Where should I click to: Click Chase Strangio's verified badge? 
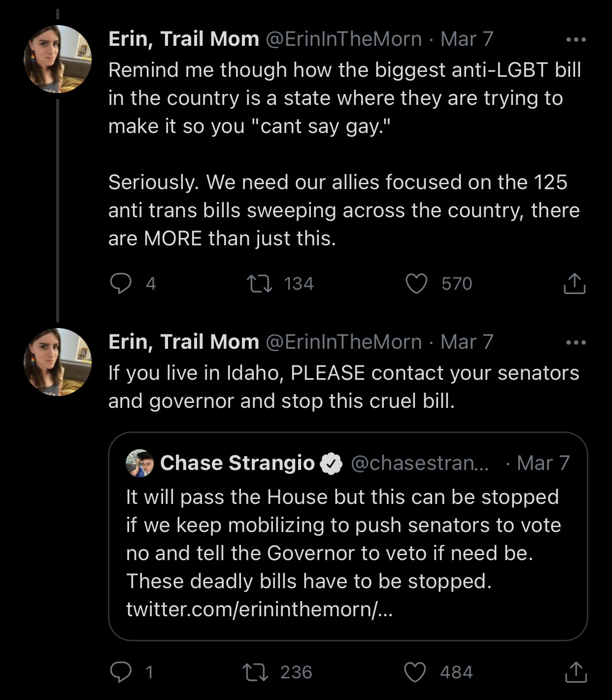tap(331, 464)
